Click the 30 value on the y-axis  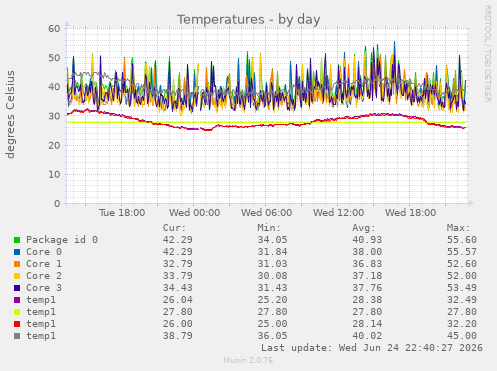[54, 116]
